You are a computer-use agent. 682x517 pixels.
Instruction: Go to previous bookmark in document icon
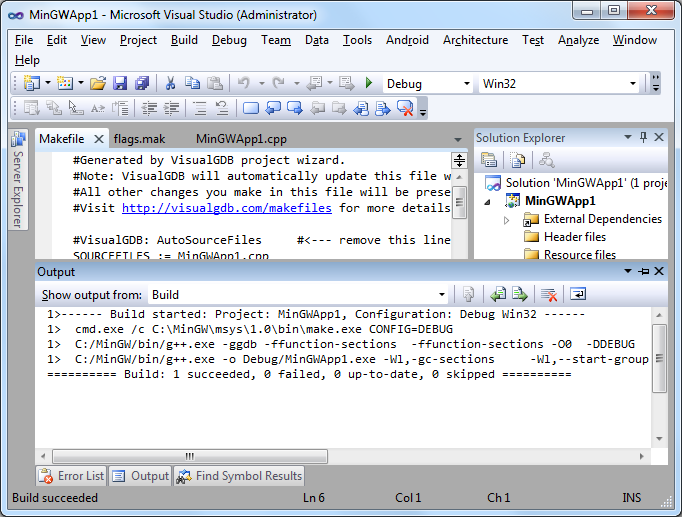361,108
